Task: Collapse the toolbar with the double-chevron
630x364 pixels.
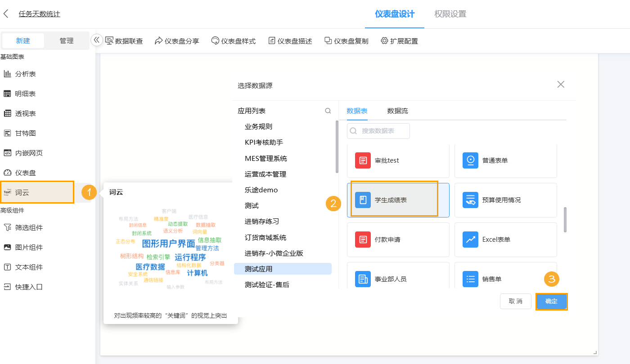Action: pos(97,40)
